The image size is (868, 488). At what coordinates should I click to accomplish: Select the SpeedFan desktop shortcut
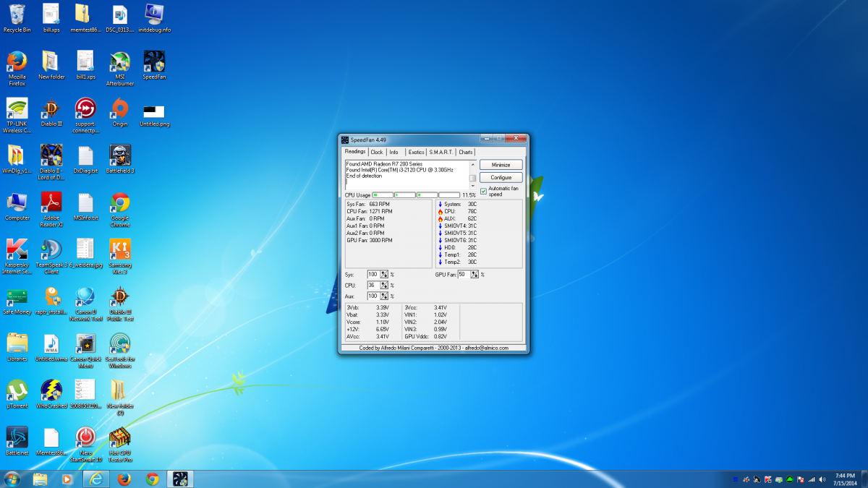[x=154, y=64]
